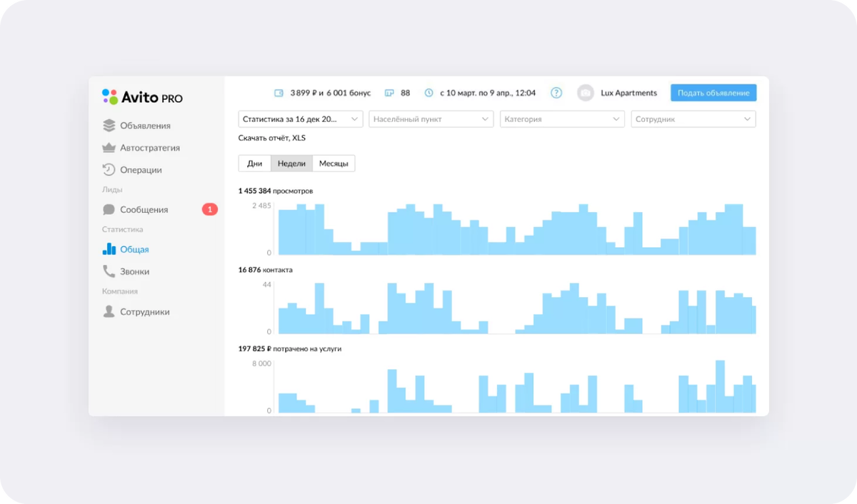
Task: Switch chart view to Недели
Action: [x=291, y=163]
